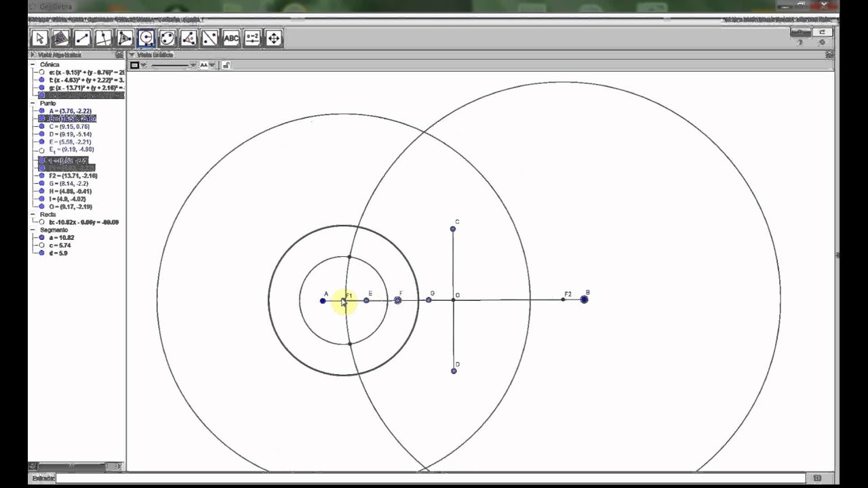Viewport: 868px width, 488px height.
Task: Click the Redo arrow button
Action: [823, 32]
